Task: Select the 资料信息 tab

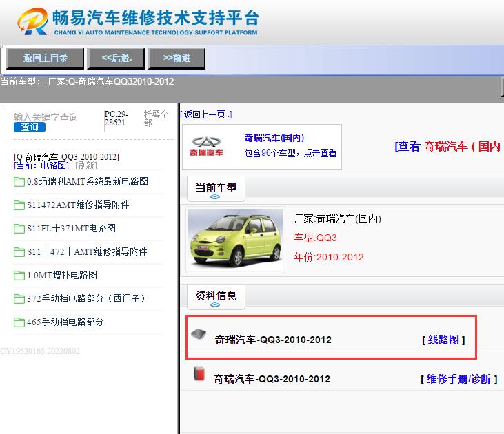Action: 216,297
